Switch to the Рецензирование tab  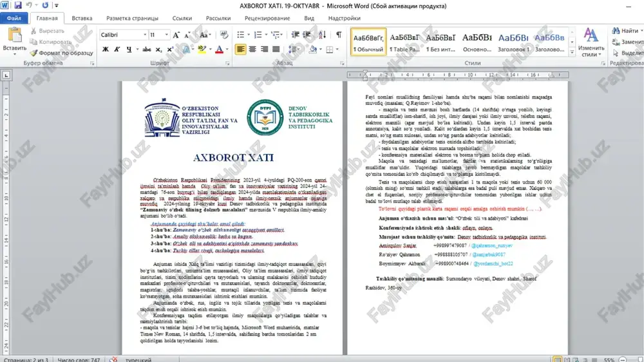tap(267, 18)
